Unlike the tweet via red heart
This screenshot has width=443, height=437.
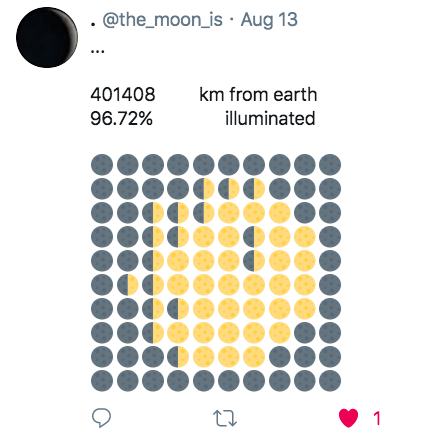pos(348,418)
